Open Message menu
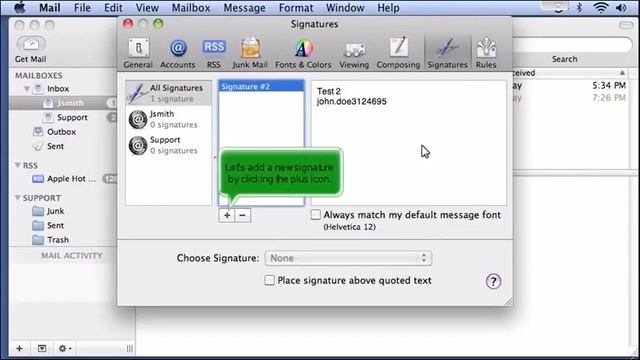 point(244,8)
